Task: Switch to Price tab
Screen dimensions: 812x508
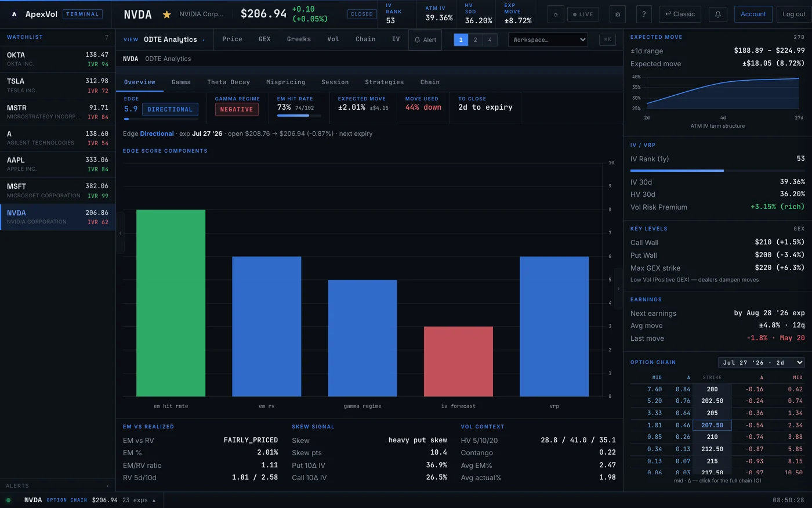Action: click(232, 39)
